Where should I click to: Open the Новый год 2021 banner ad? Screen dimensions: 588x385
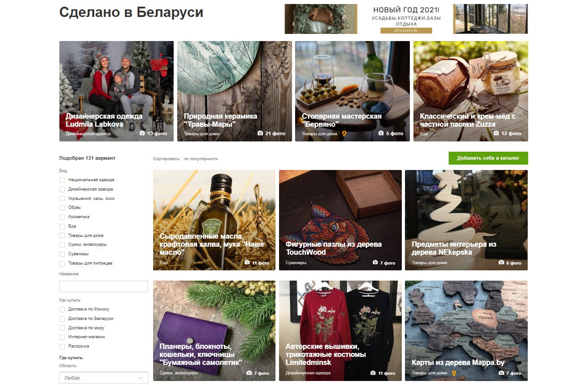(x=406, y=19)
